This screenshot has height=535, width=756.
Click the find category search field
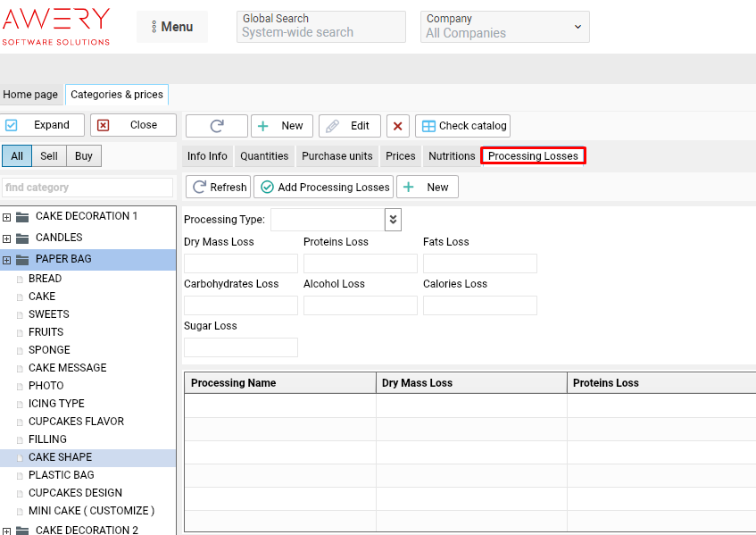pos(87,188)
